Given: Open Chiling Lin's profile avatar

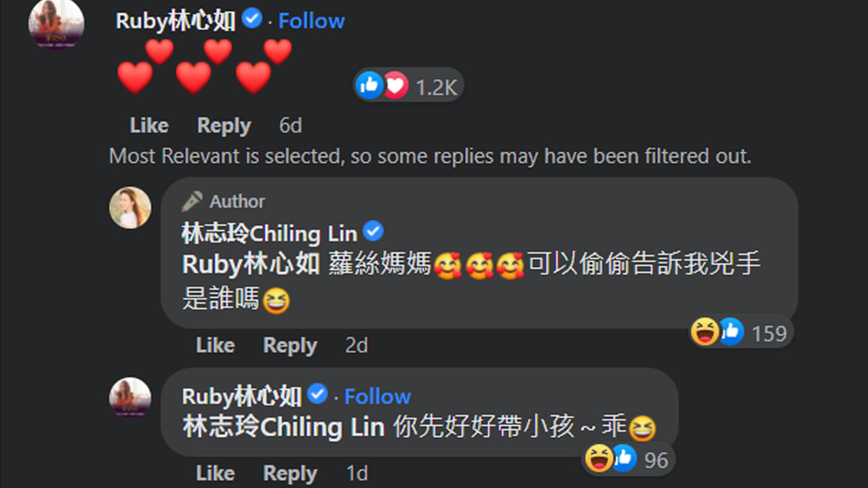Looking at the screenshot, I should pos(130,207).
